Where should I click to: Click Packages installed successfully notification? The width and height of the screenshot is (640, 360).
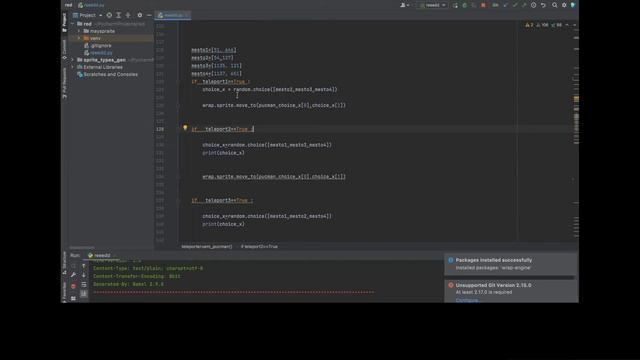510,264
